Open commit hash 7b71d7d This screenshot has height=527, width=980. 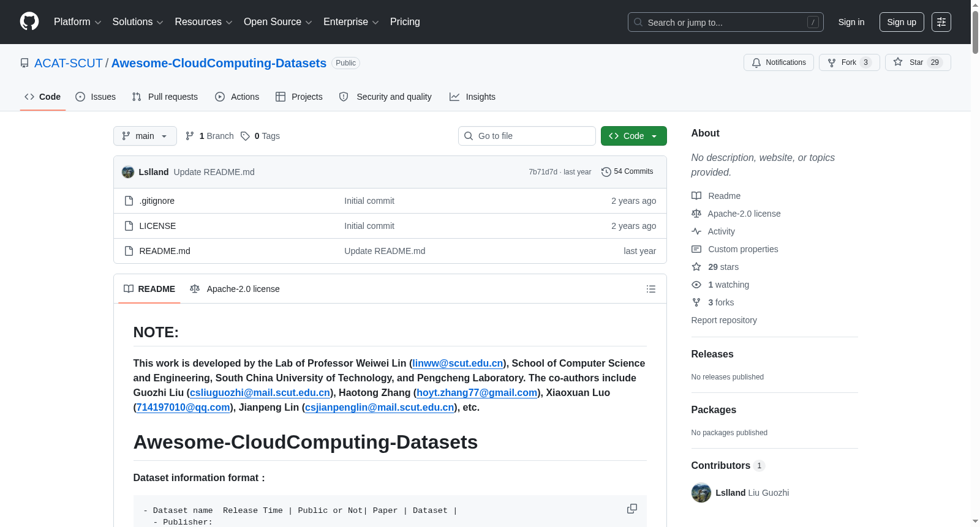point(543,172)
